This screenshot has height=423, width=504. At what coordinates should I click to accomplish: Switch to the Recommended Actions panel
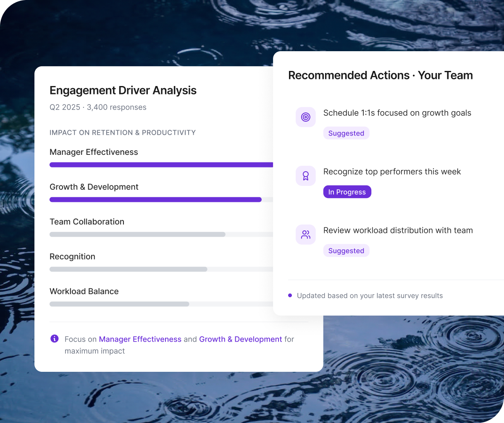(x=381, y=75)
